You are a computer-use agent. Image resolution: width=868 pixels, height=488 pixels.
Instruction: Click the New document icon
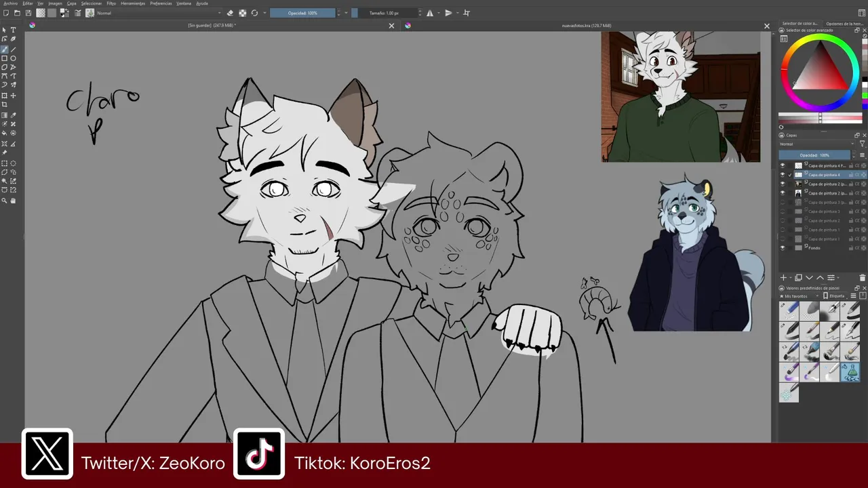[5, 13]
